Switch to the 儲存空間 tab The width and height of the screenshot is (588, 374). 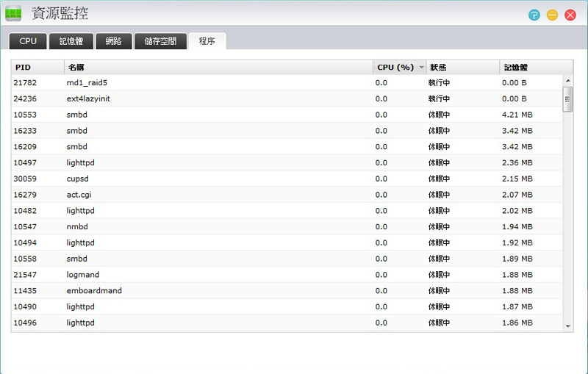160,41
